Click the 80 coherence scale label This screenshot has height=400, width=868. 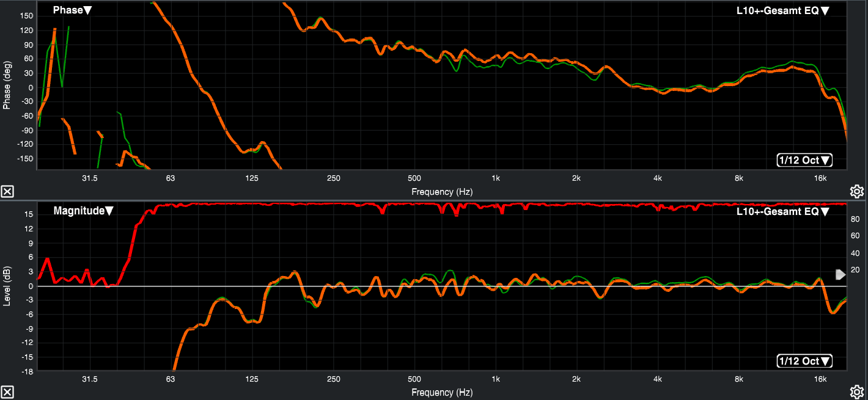(x=855, y=219)
